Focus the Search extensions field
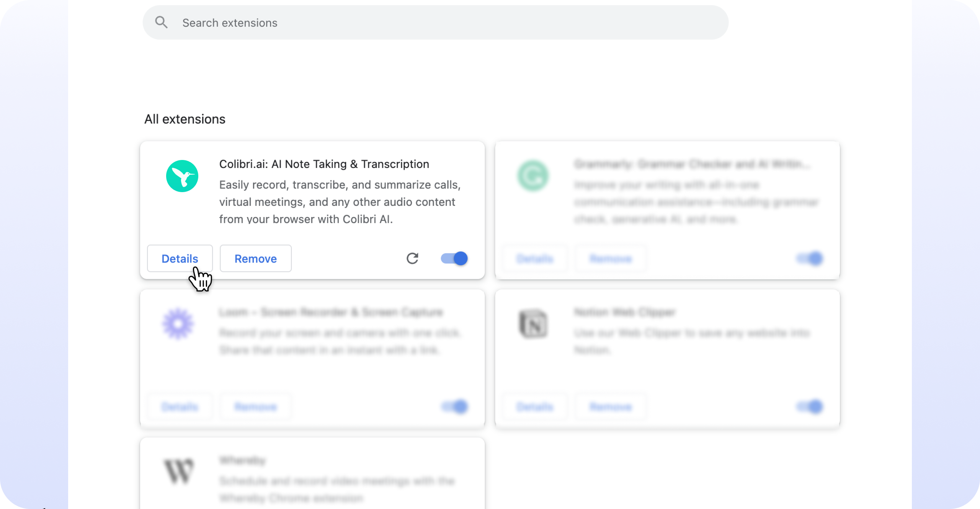Image resolution: width=980 pixels, height=509 pixels. (436, 23)
